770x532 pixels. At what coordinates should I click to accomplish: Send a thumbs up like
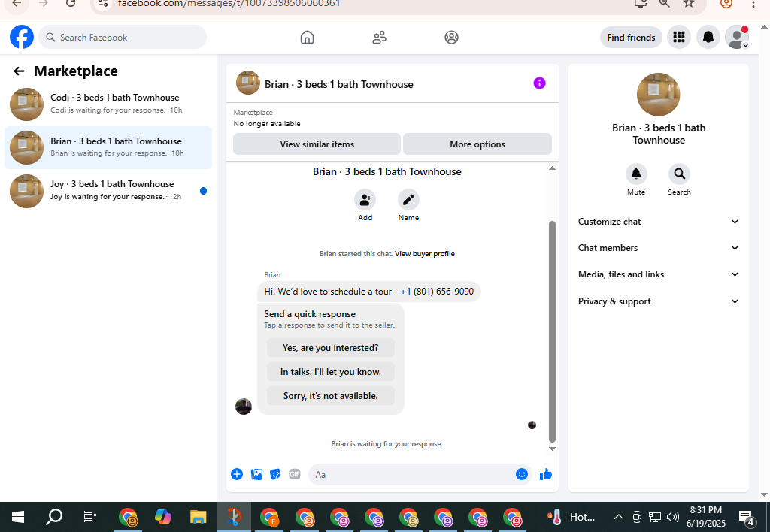[546, 474]
